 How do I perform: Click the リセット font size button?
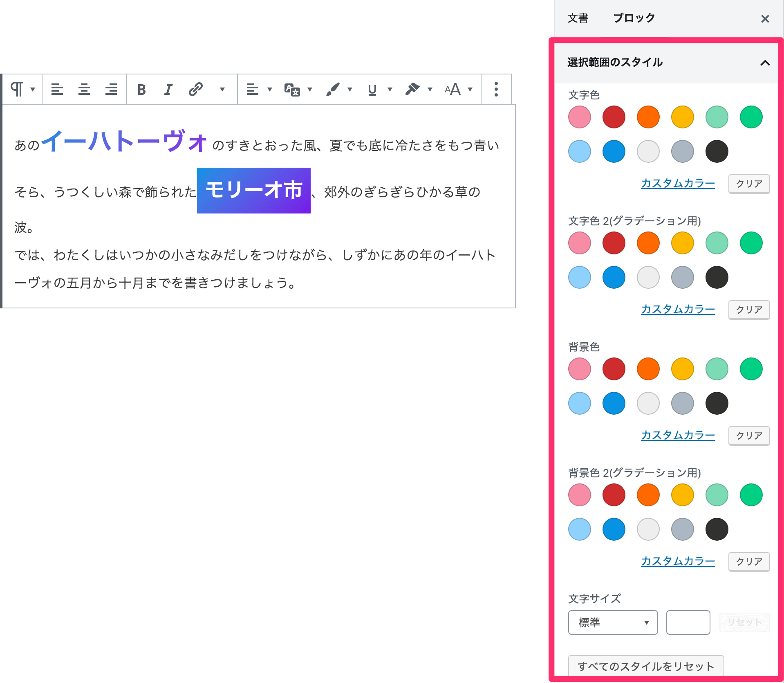(744, 622)
